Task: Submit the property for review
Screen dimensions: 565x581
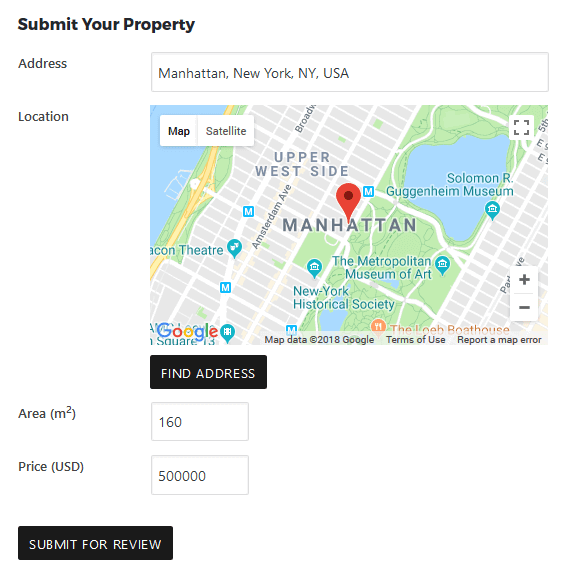Action: point(95,543)
